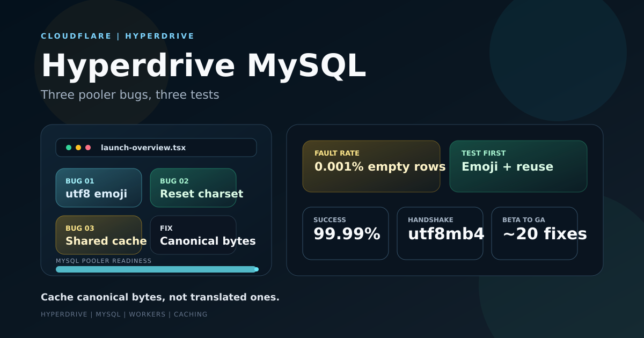Viewport: 644px width, 338px height.
Task: Click the readiness bar end handle
Action: click(x=257, y=269)
